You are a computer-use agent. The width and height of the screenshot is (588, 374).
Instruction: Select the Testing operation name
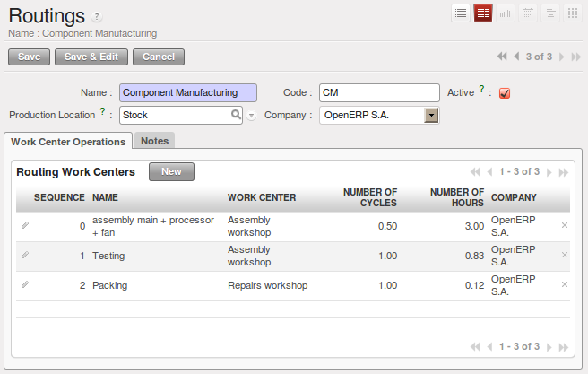pyautogui.click(x=108, y=256)
